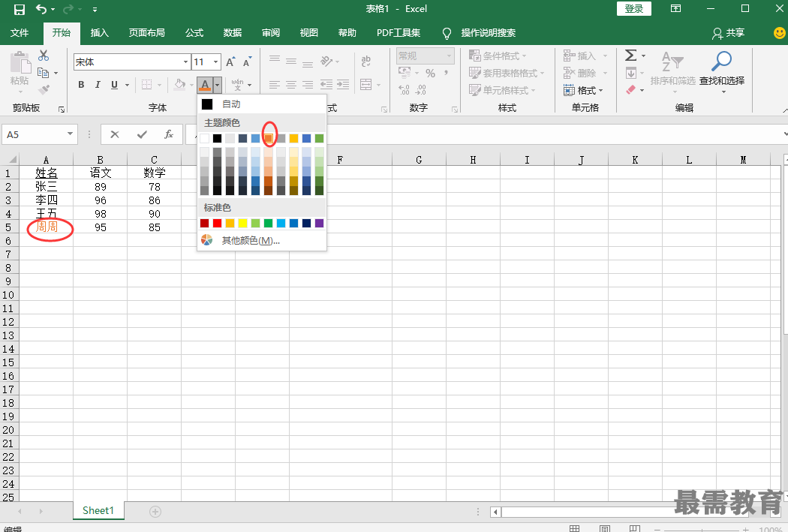Click the merge and center icon
Screen dimensions: 788x532
tap(366, 84)
